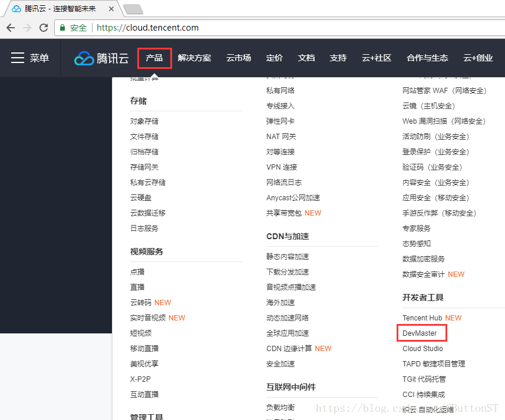Open 下载分发加速 product link

(x=288, y=272)
